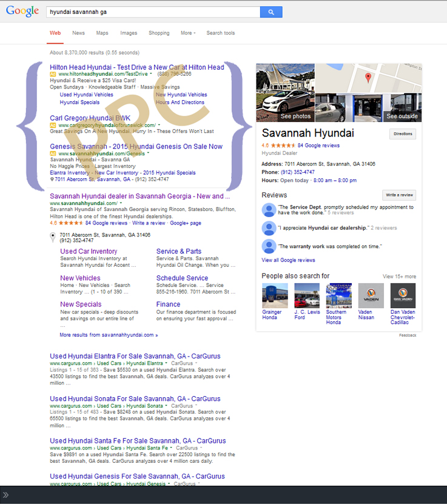Image resolution: width=447 pixels, height=504 pixels.
Task: Open See outside street view thumbnail
Action: click(402, 108)
